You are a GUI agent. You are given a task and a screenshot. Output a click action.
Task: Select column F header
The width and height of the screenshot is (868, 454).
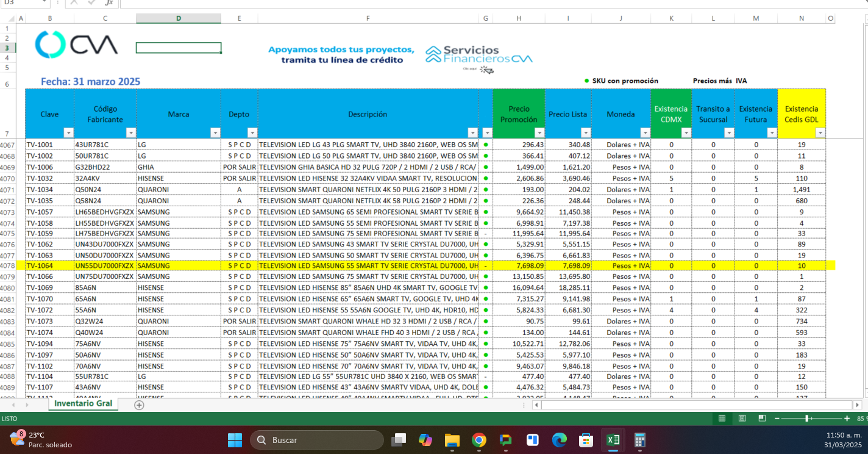pos(368,18)
